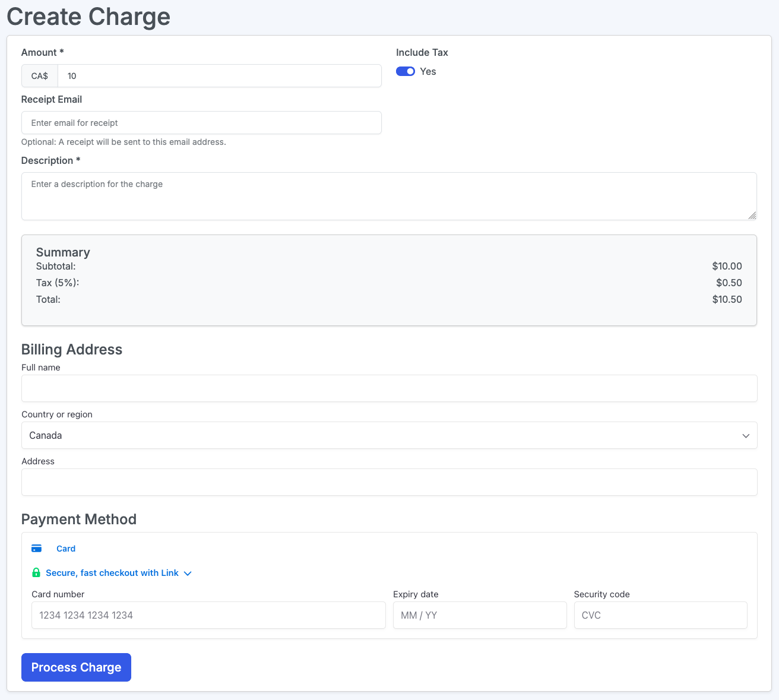Select the Card payment tab
Viewport: 779px width, 700px height.
65,549
